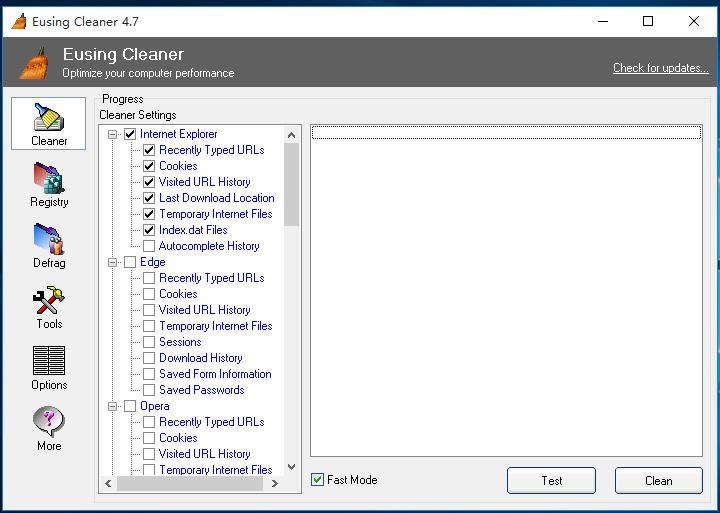
Task: Check Opera Recently Typed URLs checkbox
Action: pos(149,422)
